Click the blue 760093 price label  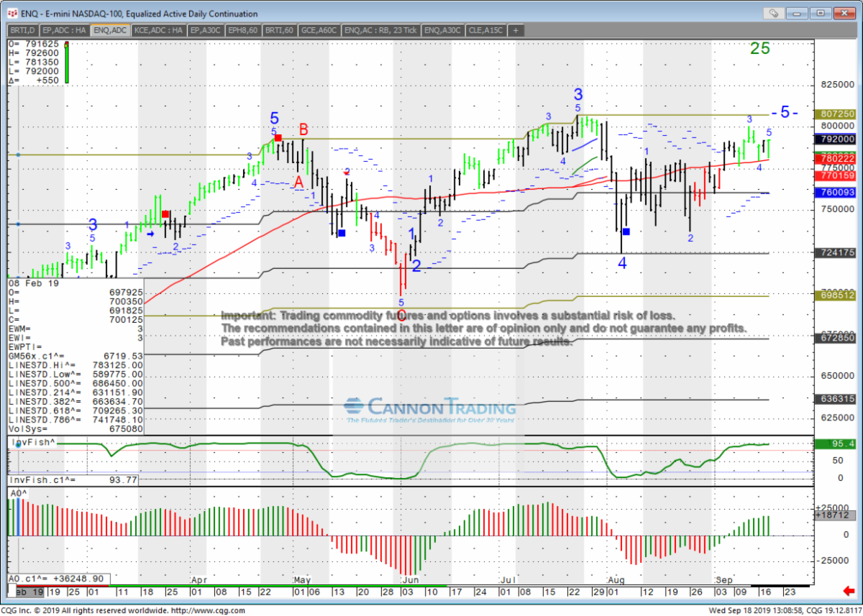coord(835,193)
